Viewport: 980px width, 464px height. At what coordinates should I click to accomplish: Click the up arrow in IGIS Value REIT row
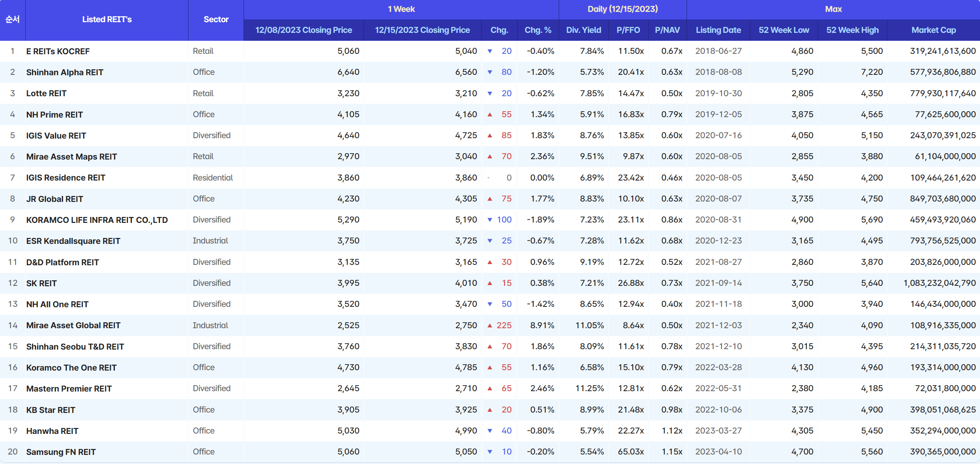point(490,135)
